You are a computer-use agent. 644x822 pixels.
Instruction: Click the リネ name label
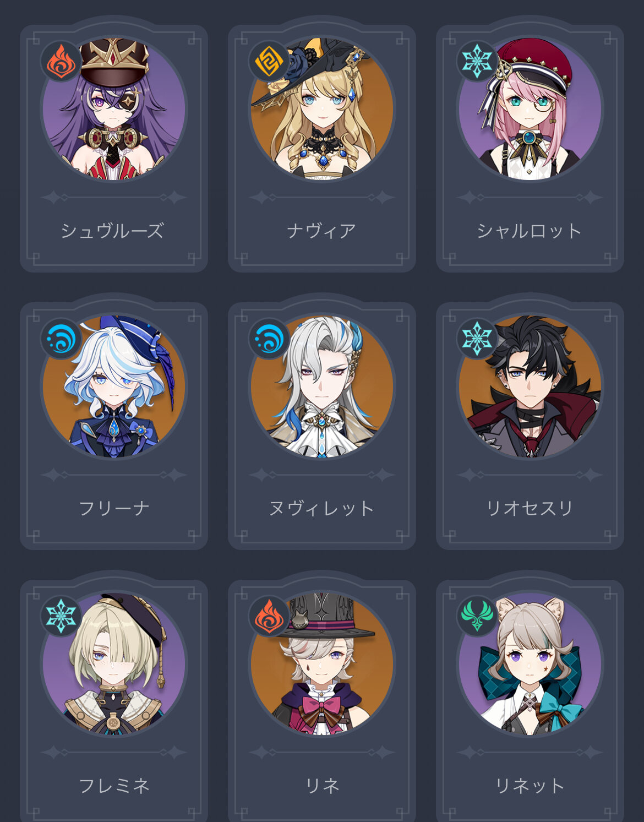tap(322, 785)
